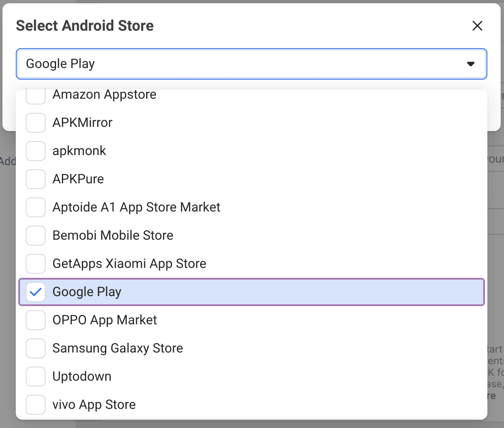This screenshot has width=504, height=428.
Task: Pick GetApps Xiaomi App Store text
Action: pos(129,264)
